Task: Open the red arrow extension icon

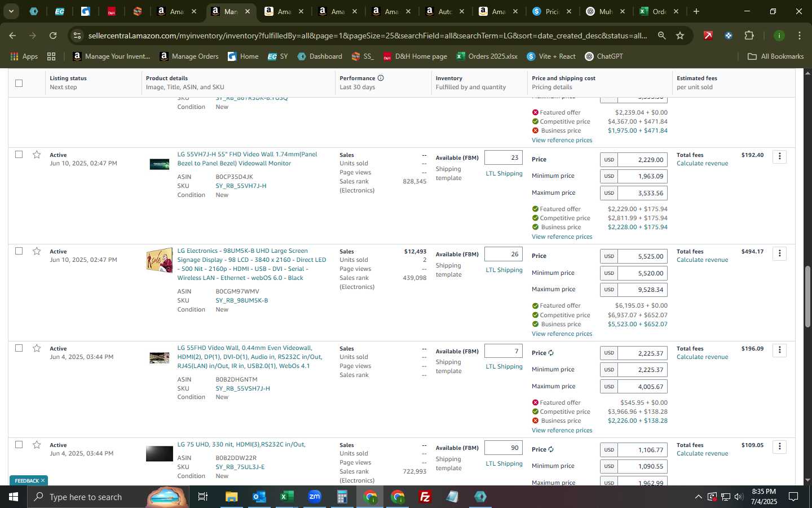Action: 708,36
